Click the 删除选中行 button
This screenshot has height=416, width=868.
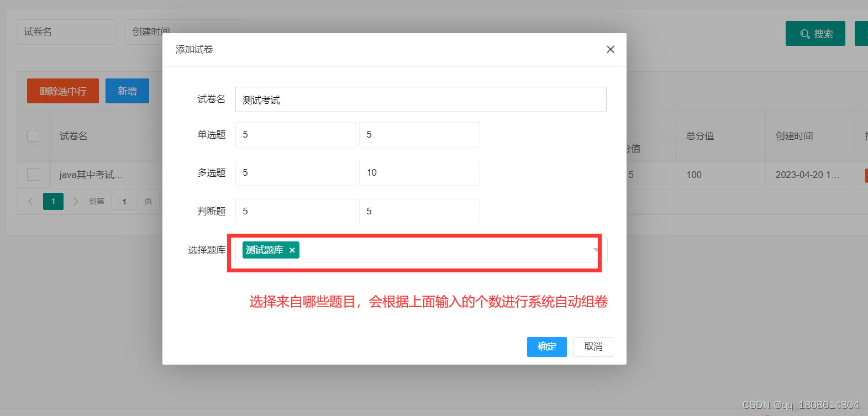63,91
